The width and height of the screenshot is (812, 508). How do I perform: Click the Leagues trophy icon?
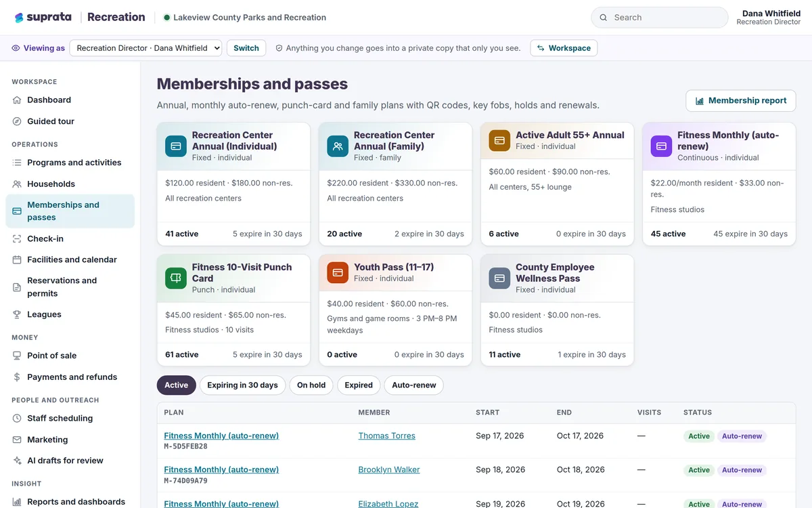click(x=17, y=315)
